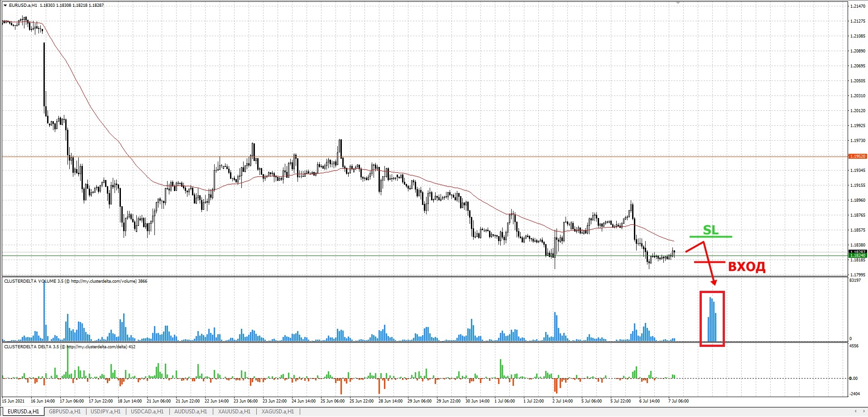Open the chart symbol menu arrow beside EURUSD.a,H1

pos(5,5)
